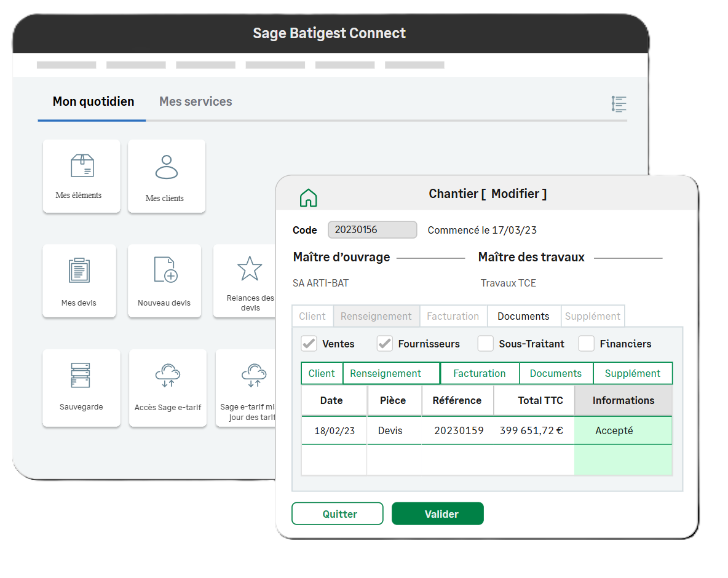Select the Mon quotidien tab
This screenshot has height=578, width=728.
click(93, 101)
